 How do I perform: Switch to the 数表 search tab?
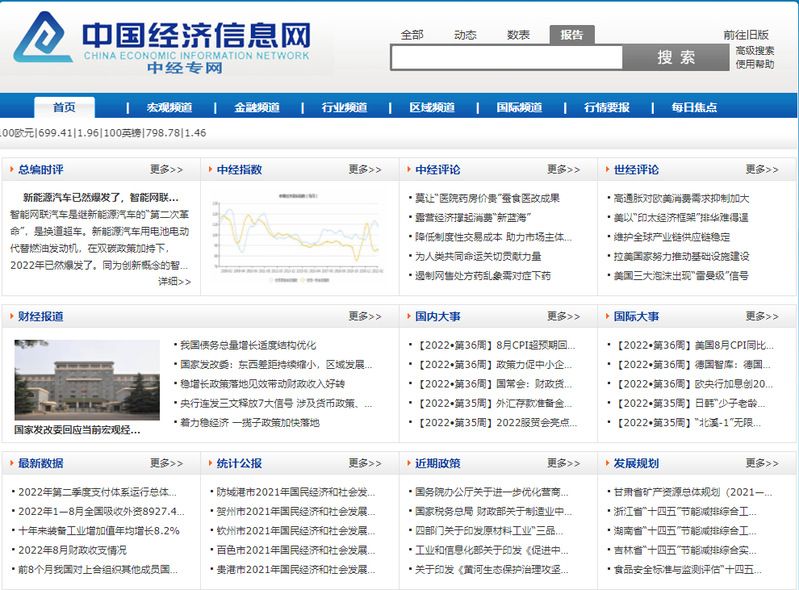tap(518, 35)
